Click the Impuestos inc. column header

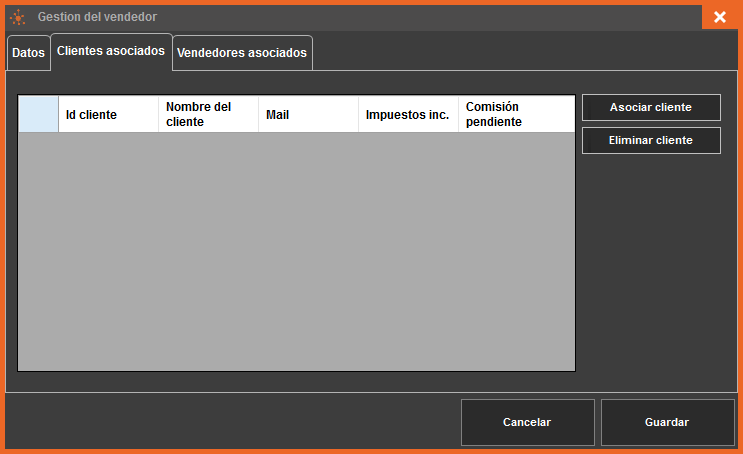click(x=408, y=114)
